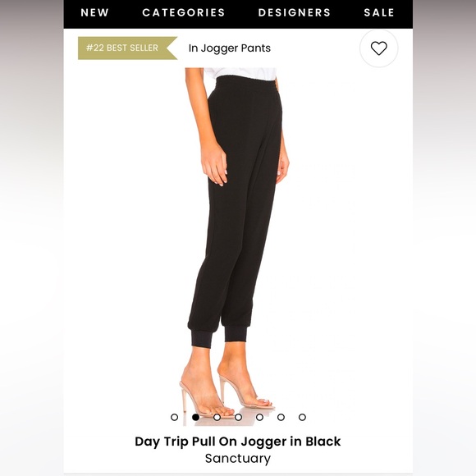
Task: Select the fifth image carousel dot
Action: 259,417
